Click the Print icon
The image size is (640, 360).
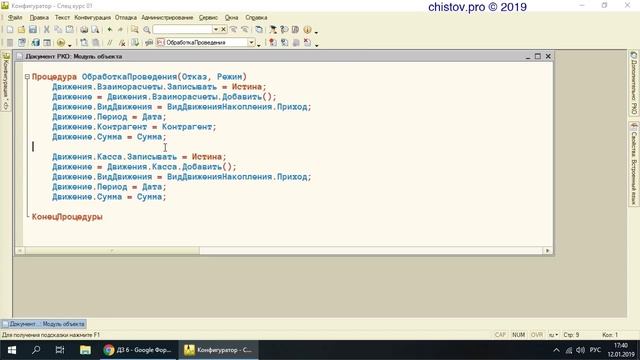pos(84,29)
